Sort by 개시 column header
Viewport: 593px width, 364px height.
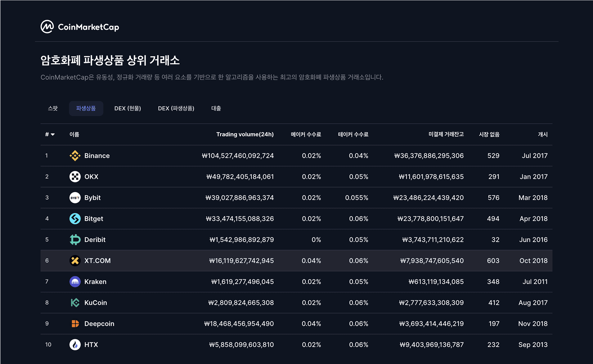[x=543, y=134]
